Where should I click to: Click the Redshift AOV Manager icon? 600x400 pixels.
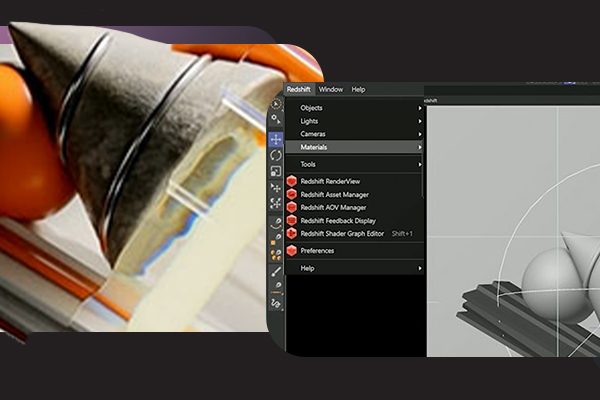coord(292,207)
